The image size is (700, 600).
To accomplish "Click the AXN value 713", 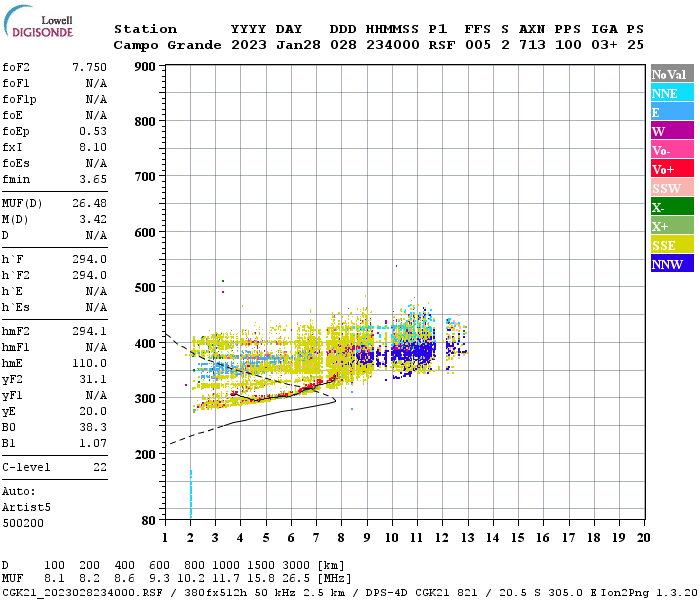I will tap(532, 45).
